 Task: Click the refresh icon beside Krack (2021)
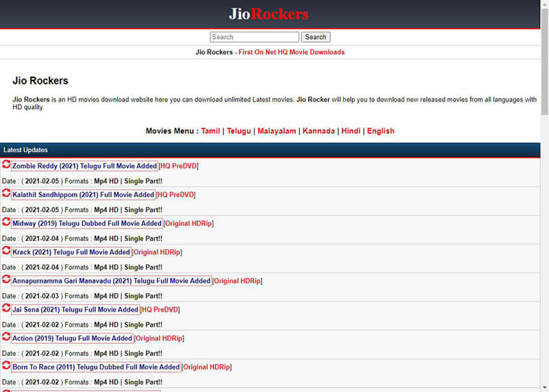[6, 250]
